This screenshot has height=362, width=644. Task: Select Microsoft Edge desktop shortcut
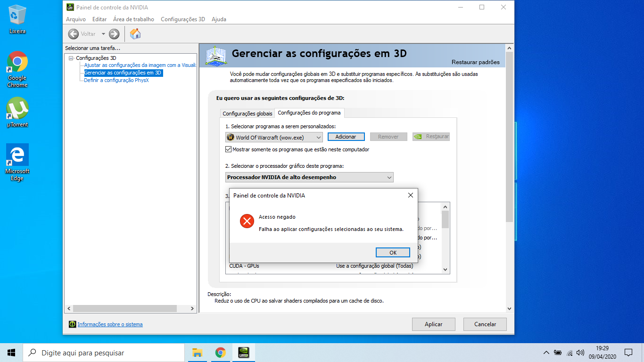17,163
